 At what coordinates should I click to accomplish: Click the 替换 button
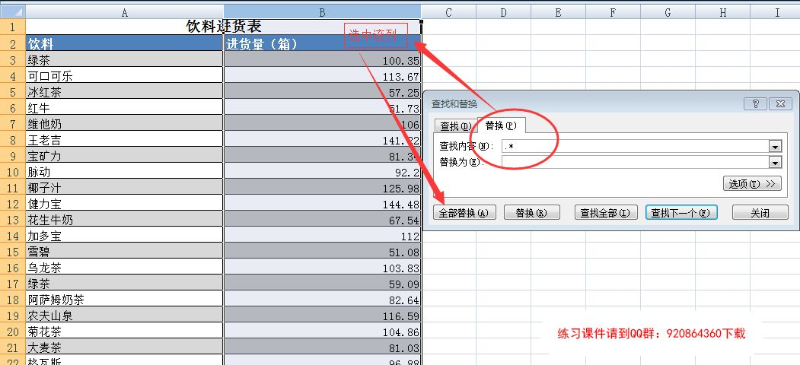pyautogui.click(x=532, y=212)
